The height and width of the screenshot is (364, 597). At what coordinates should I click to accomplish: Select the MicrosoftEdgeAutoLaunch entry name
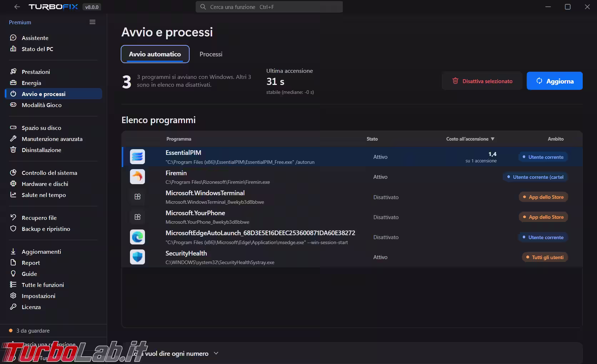(x=260, y=233)
